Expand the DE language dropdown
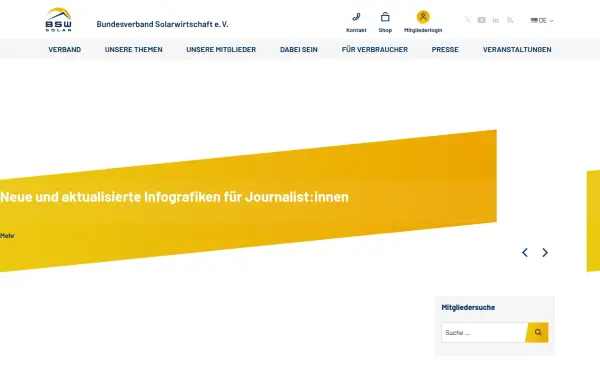This screenshot has height=375, width=600. (x=542, y=21)
